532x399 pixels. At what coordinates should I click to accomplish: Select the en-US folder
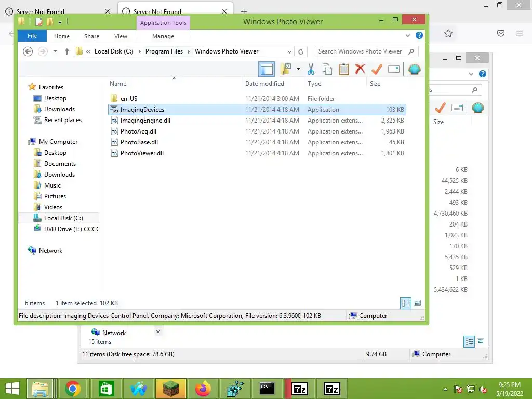[x=129, y=98]
